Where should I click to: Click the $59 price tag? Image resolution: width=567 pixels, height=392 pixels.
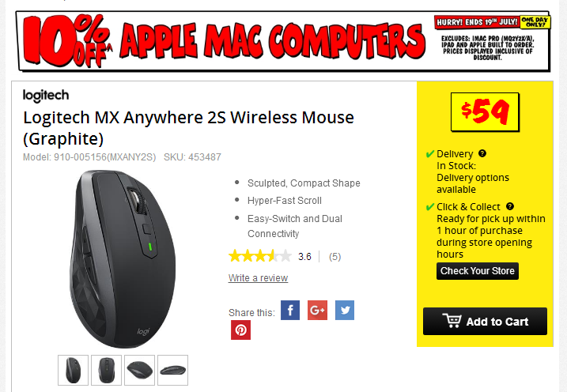pyautogui.click(x=485, y=112)
